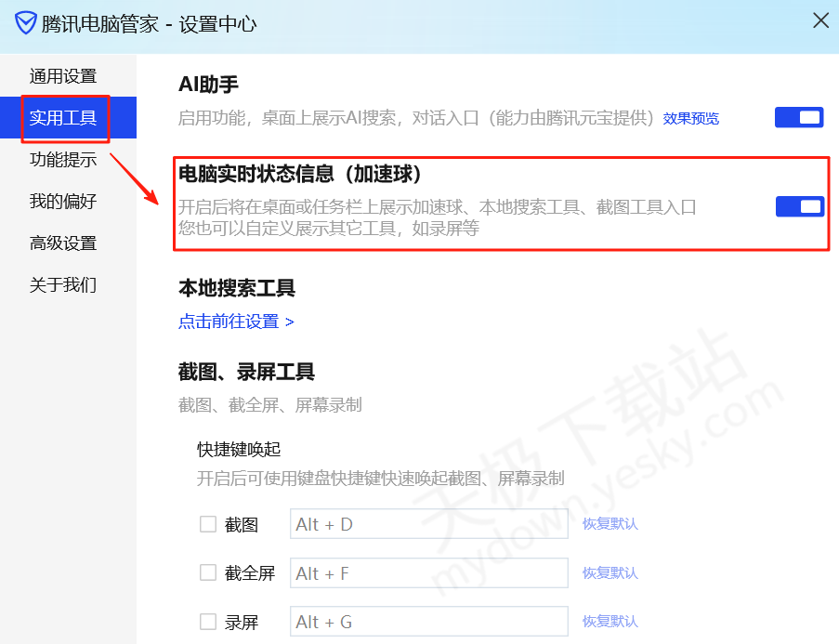839x644 pixels.
Task: Go to 高级设置 in sidebar
Action: point(63,243)
